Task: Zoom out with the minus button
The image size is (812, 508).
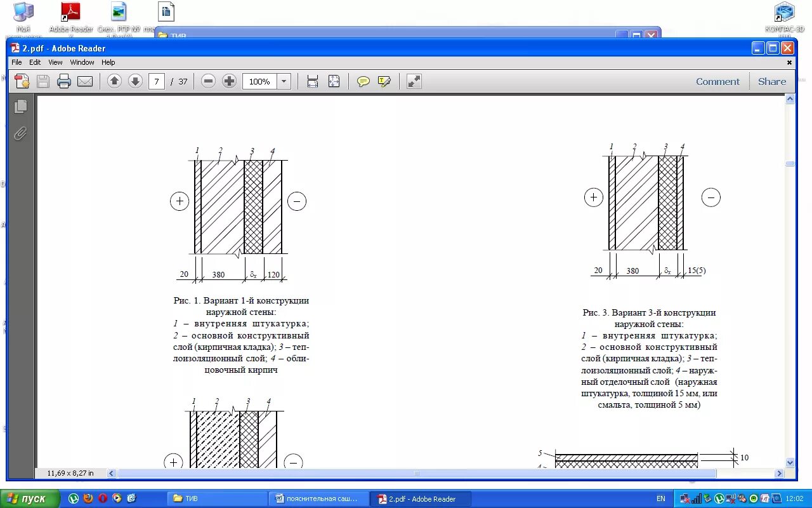Action: 209,81
